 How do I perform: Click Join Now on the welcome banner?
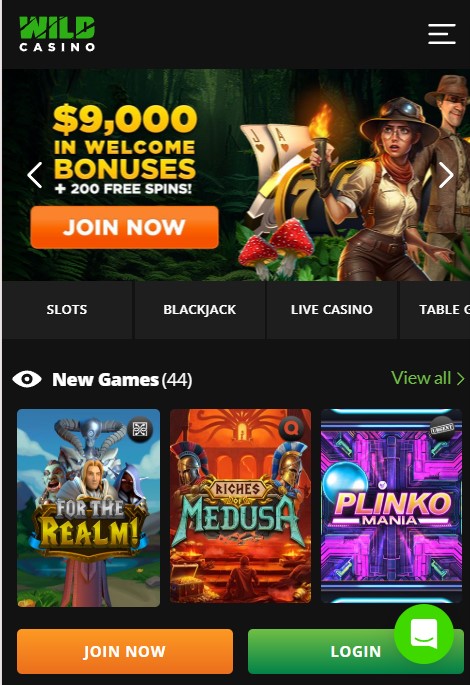point(124,227)
